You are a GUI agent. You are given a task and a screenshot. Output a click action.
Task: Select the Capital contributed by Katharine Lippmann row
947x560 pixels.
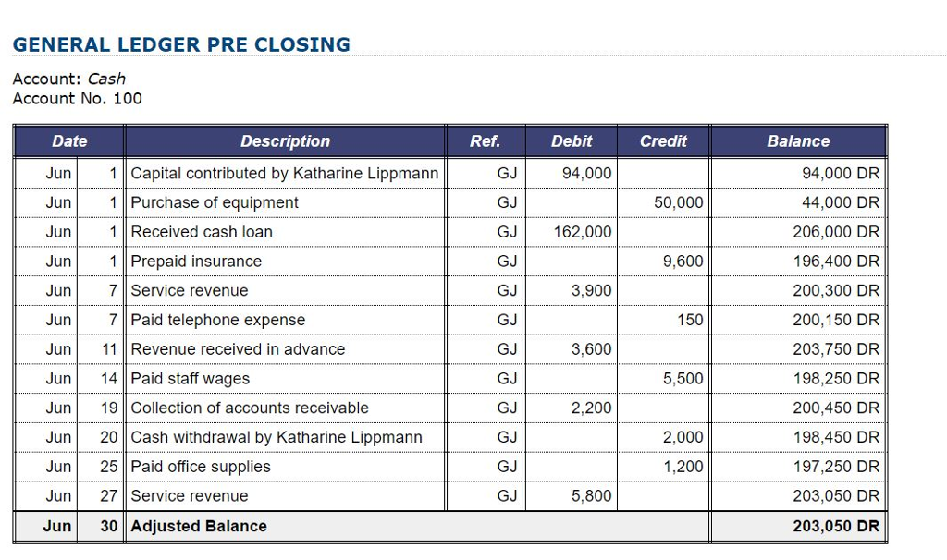pyautogui.click(x=450, y=173)
